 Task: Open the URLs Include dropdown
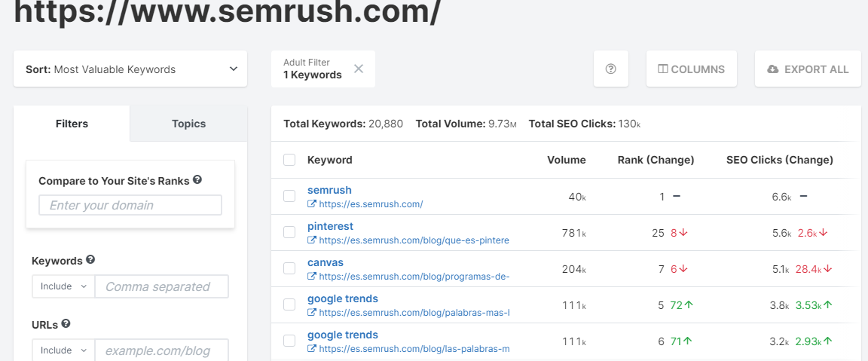[x=63, y=350]
